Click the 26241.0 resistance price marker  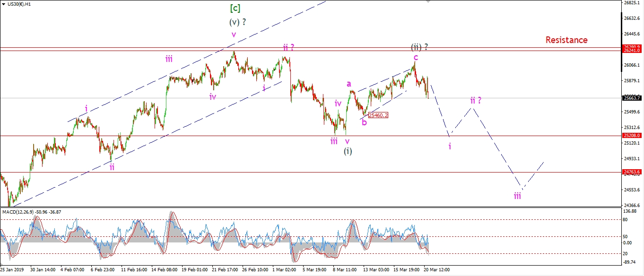point(632,50)
